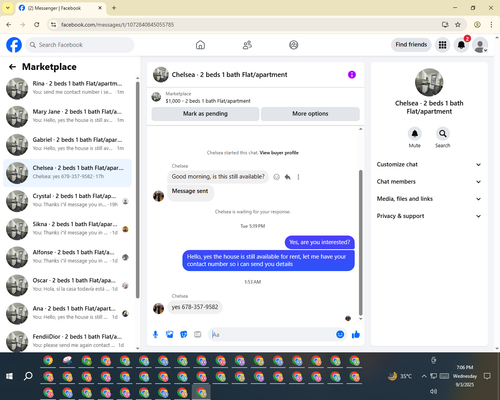
Task: Open the Ana conversation
Action: coord(67,313)
